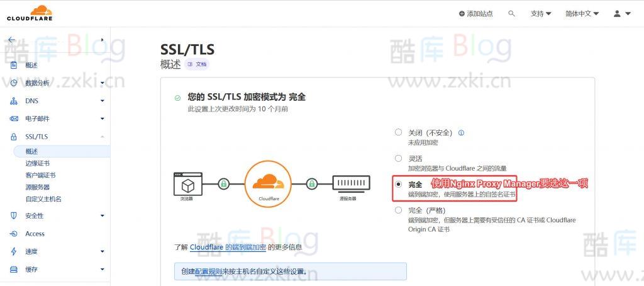Open the selected 概述 submenu under SSL/TLS

(62, 151)
